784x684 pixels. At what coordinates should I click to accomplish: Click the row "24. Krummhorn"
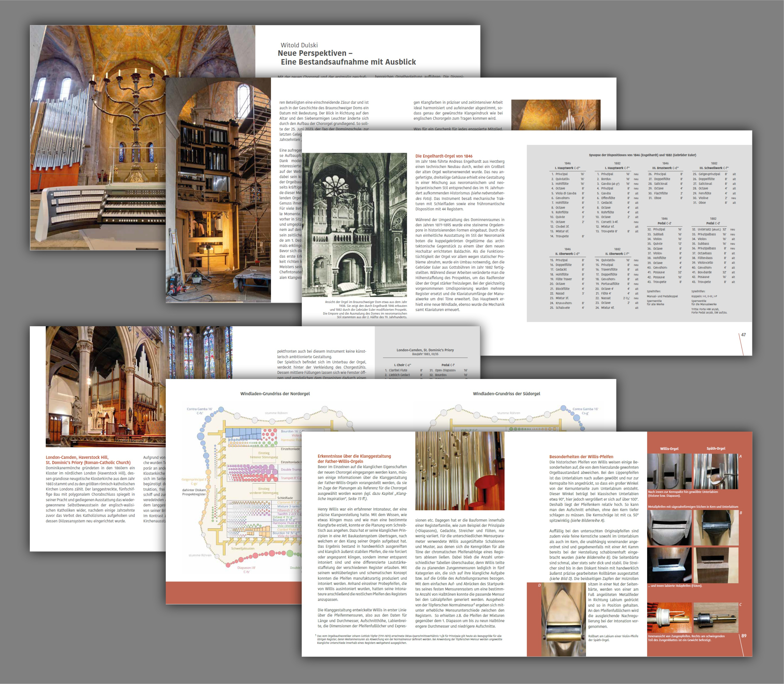tap(567, 303)
